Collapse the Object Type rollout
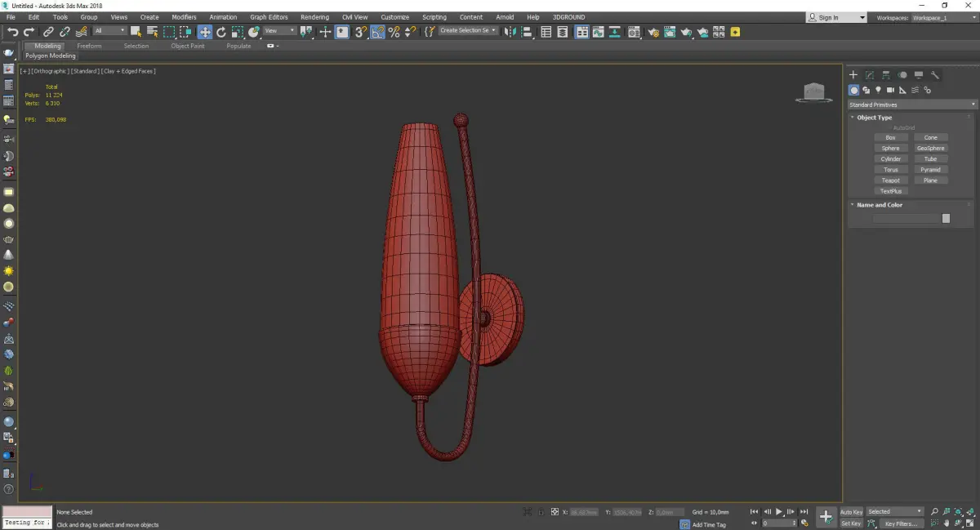Screen dimensions: 980x530 click(x=874, y=118)
